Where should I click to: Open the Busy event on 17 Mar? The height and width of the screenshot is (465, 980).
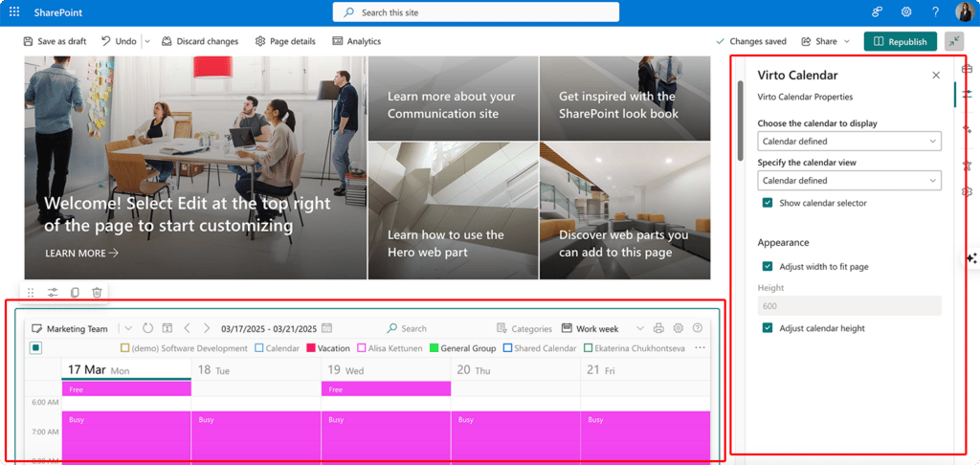pyautogui.click(x=126, y=435)
